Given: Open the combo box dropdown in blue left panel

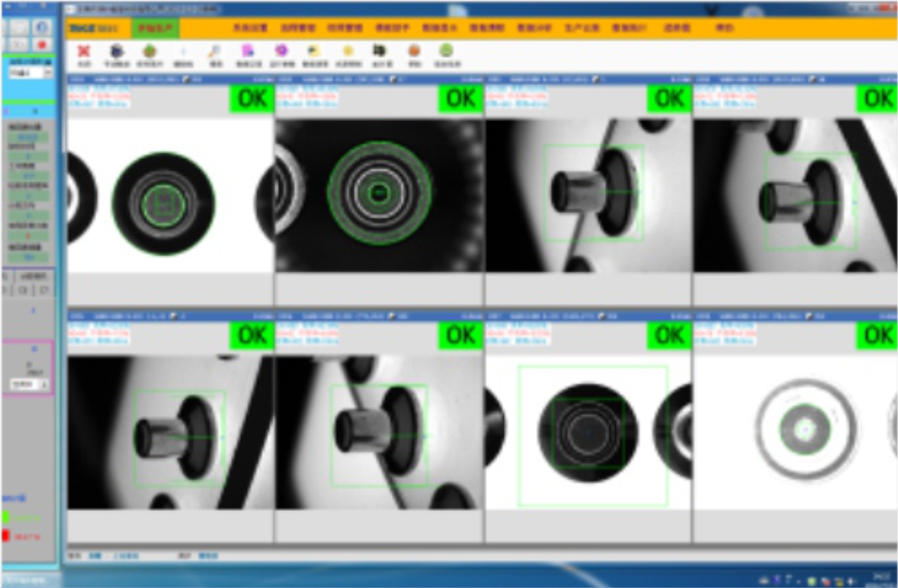Looking at the screenshot, I should (x=48, y=73).
